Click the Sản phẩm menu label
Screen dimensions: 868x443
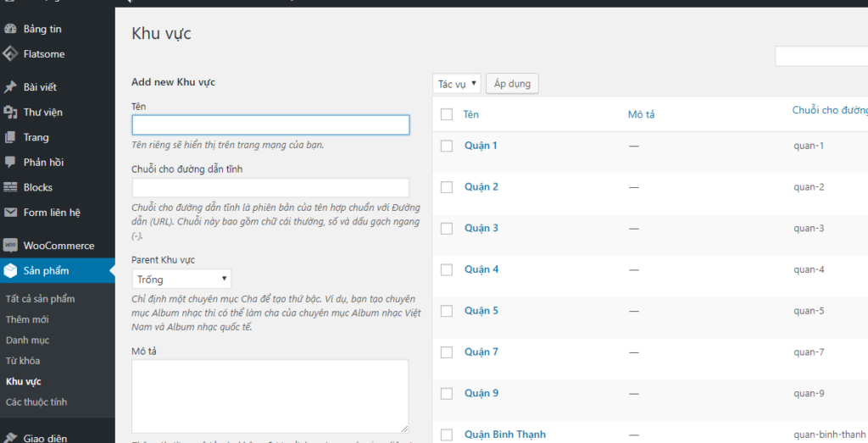pos(46,270)
